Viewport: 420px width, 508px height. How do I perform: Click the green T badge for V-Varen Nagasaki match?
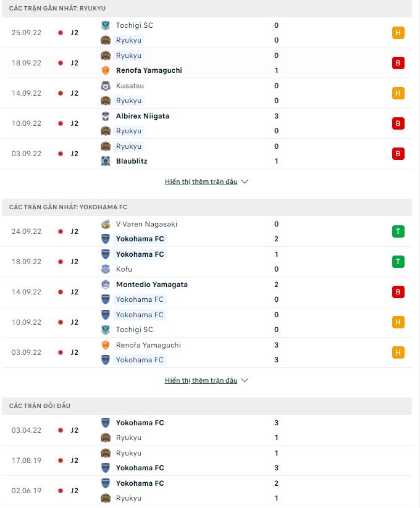(398, 231)
